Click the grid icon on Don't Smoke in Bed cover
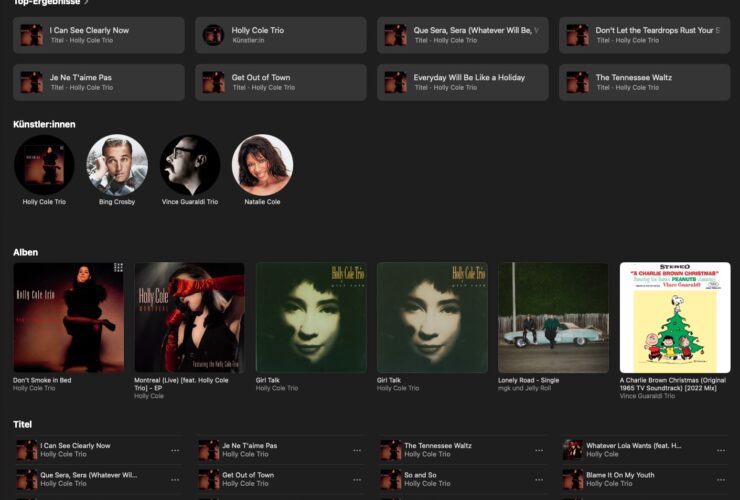740x500 pixels. (118, 268)
